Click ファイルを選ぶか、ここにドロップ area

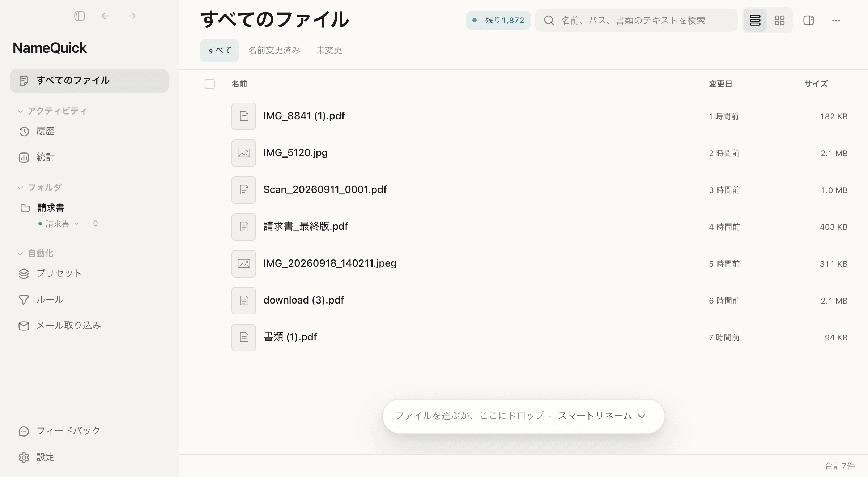pos(470,416)
